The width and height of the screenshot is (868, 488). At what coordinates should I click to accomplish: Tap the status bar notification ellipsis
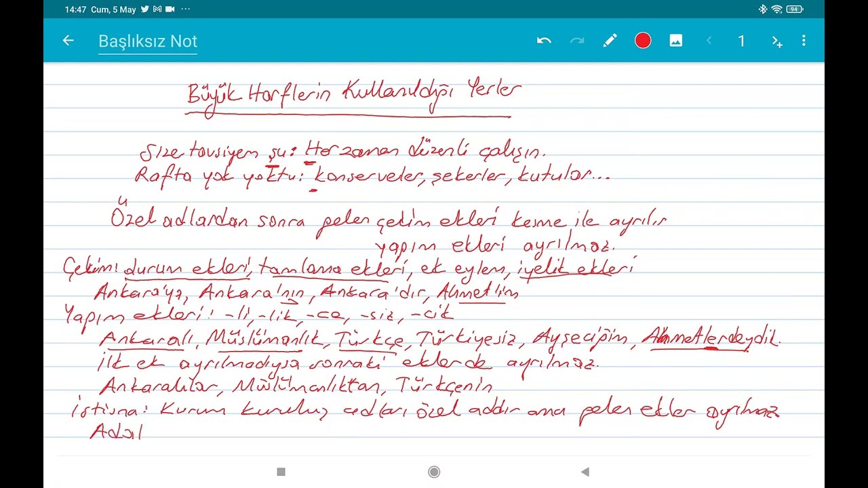[x=186, y=9]
